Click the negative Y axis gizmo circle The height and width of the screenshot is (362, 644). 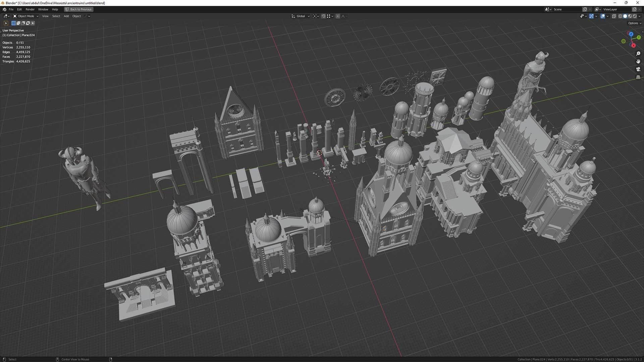tap(623, 41)
